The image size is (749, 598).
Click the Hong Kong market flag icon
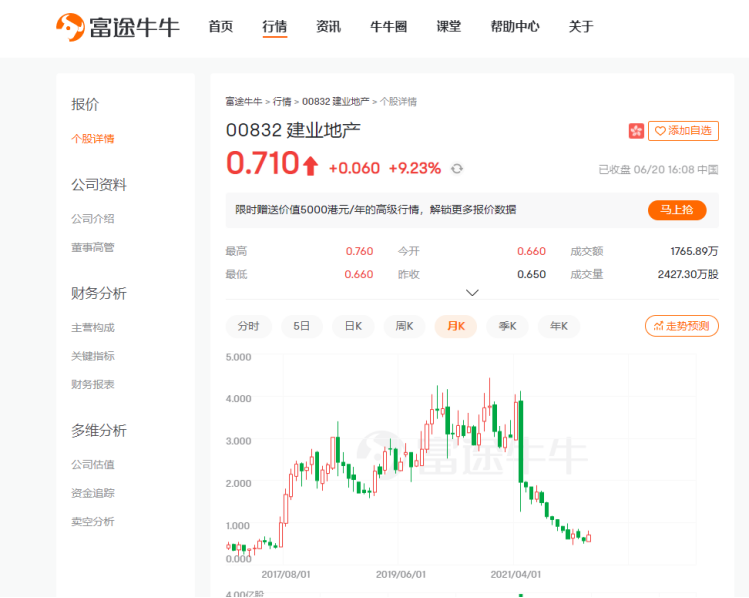636,131
